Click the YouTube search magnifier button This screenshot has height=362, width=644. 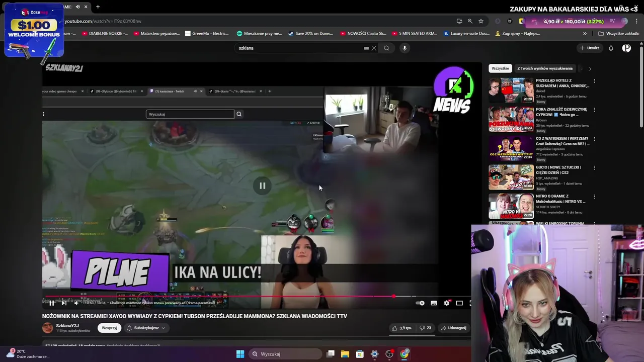coord(386,48)
